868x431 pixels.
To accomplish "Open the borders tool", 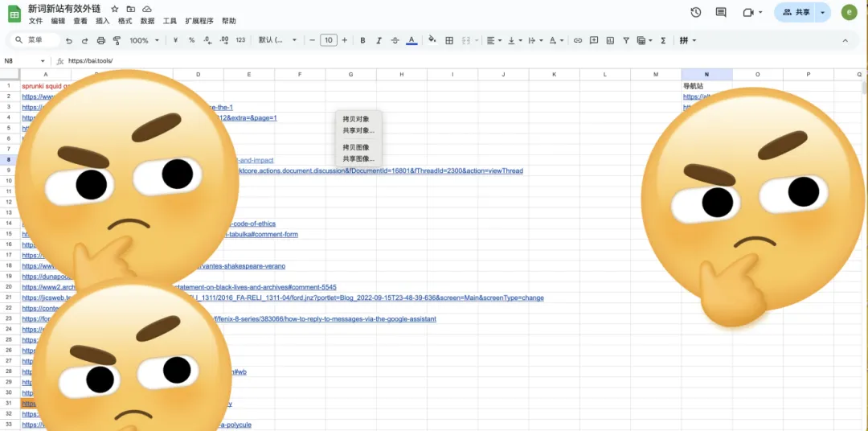I will (449, 40).
